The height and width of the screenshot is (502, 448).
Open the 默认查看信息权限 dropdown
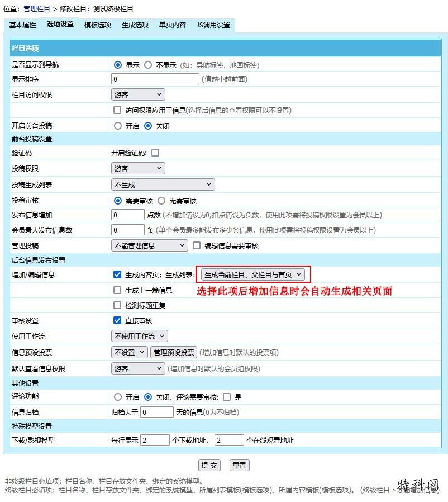138,368
